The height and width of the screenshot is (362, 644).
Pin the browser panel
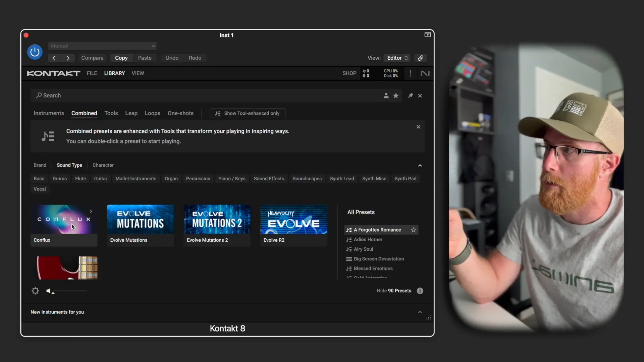click(410, 96)
